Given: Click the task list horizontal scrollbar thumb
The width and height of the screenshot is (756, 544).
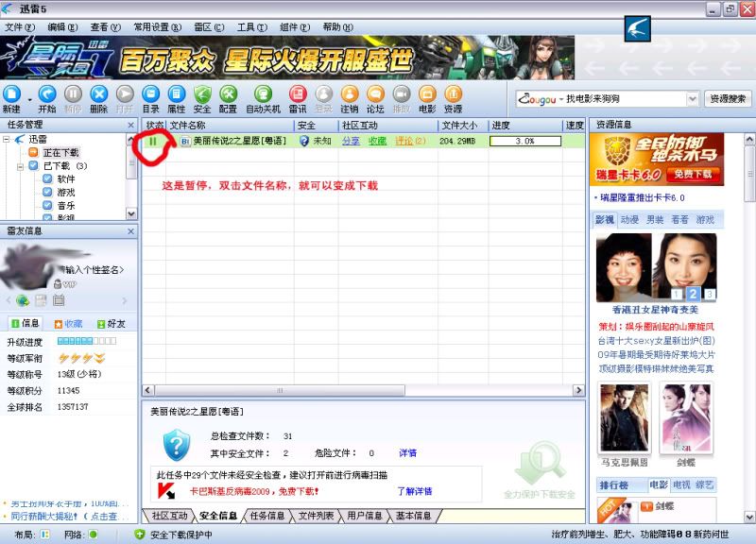Looking at the screenshot, I should [x=280, y=390].
